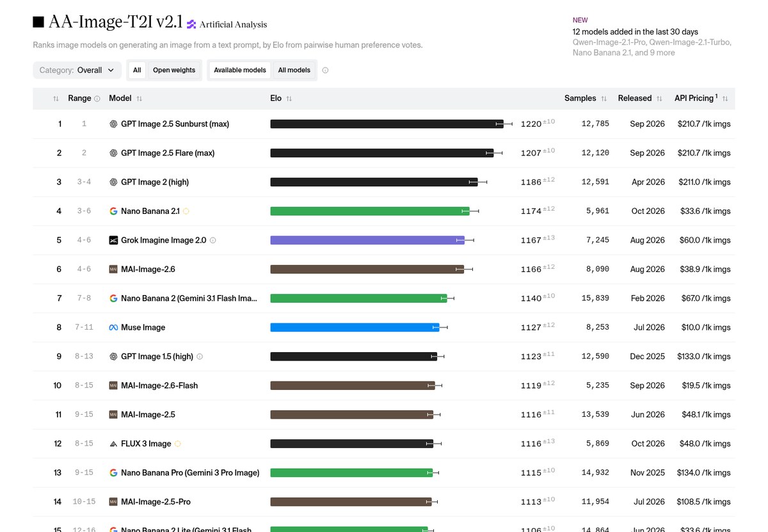Sort by API Pricing column arrows
The image size is (768, 532).
(725, 99)
